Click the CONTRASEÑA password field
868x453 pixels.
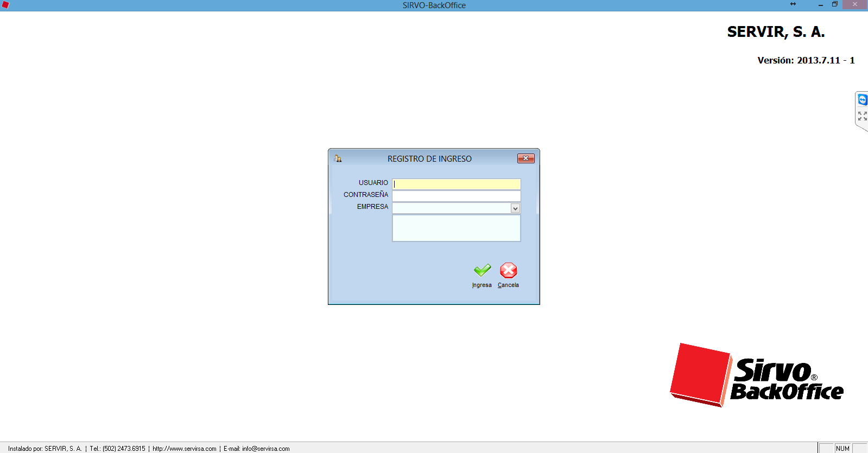pos(456,196)
